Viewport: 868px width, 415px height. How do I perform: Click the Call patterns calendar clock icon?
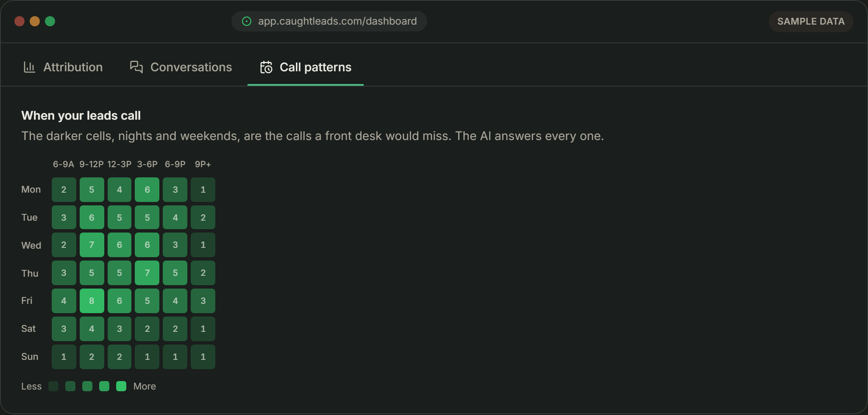pyautogui.click(x=266, y=67)
